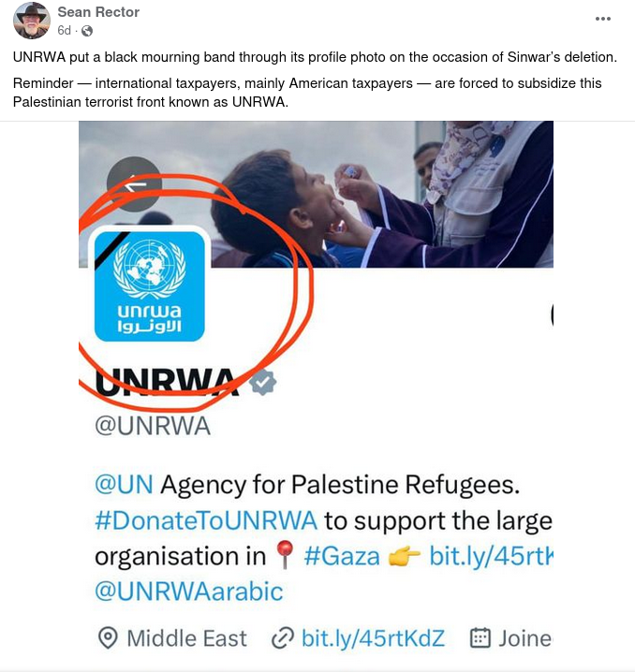635x672 pixels.
Task: Click the globe public-visibility icon
Action: click(x=87, y=31)
